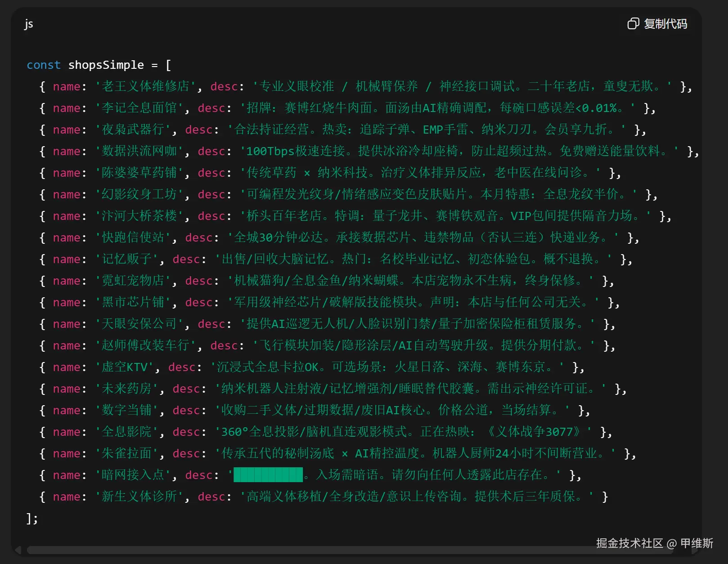Click the text '入场需暗语'
Viewport: 728px width, 564px height.
coord(347,475)
